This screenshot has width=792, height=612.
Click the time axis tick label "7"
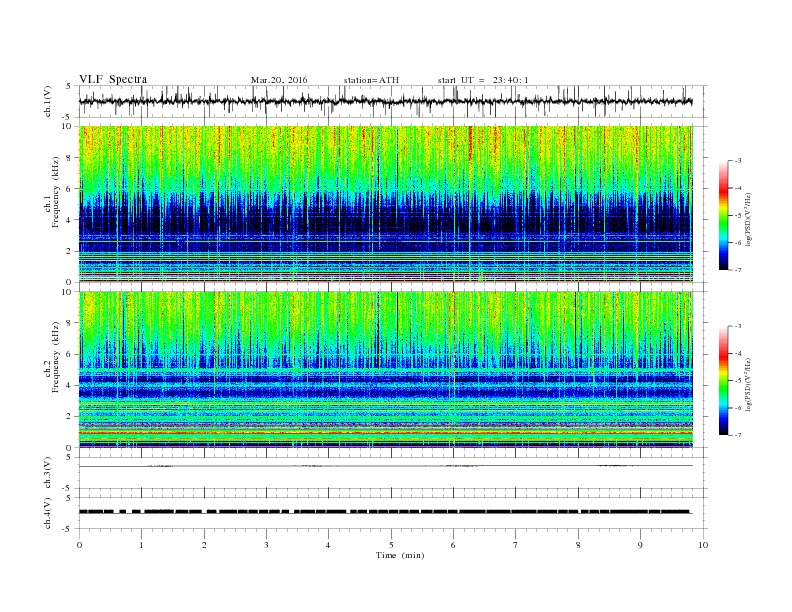point(516,545)
